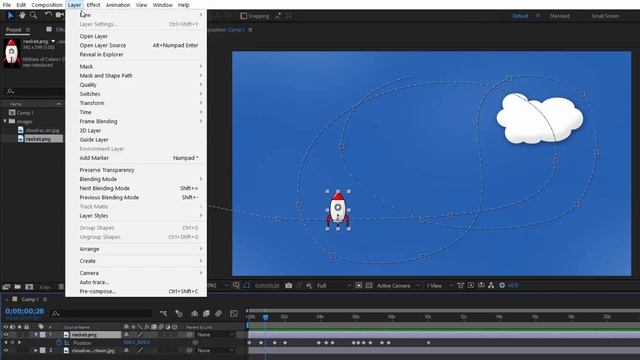
Task: Select the arrow Selection tool
Action: 10,16
